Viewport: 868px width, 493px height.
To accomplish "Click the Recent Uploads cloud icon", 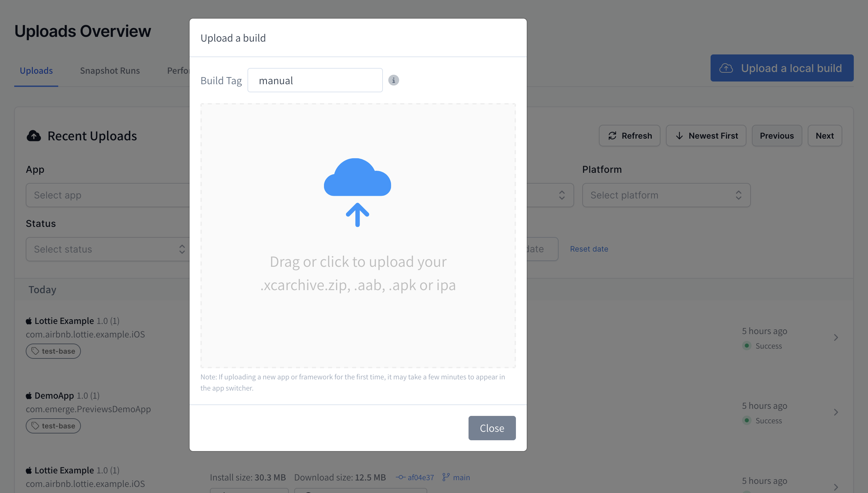I will pos(34,136).
